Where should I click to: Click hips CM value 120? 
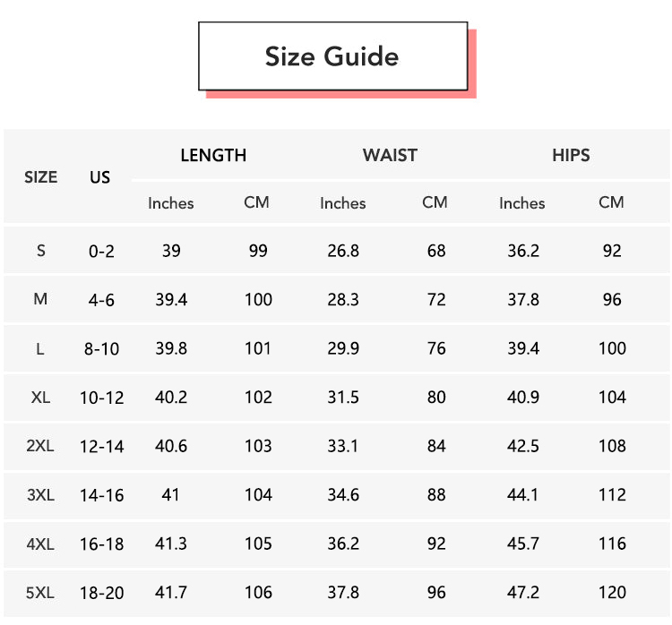click(x=612, y=593)
